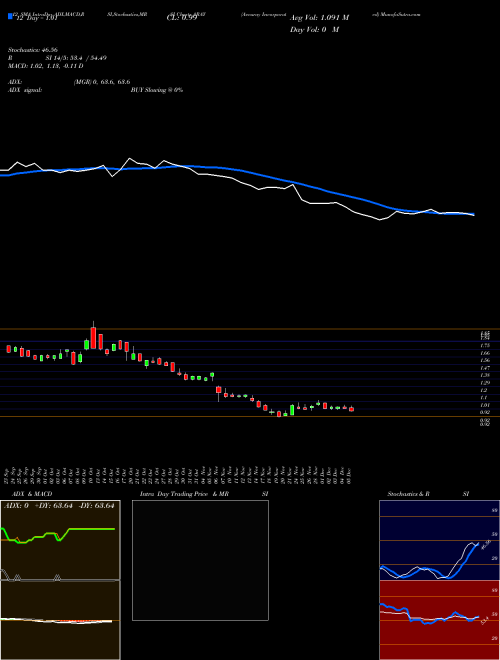Click the empty intraday trading price chart box
The height and width of the screenshot is (660, 500).
click(x=200, y=560)
